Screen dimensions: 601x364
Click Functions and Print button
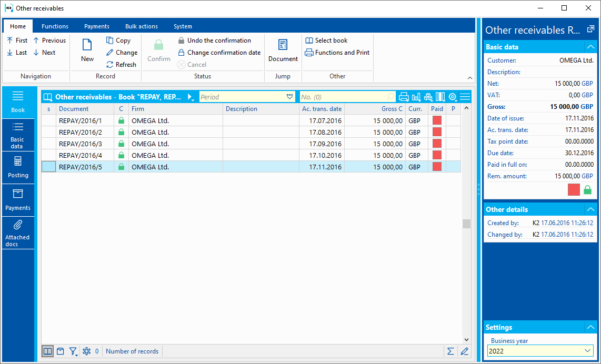[x=337, y=53]
